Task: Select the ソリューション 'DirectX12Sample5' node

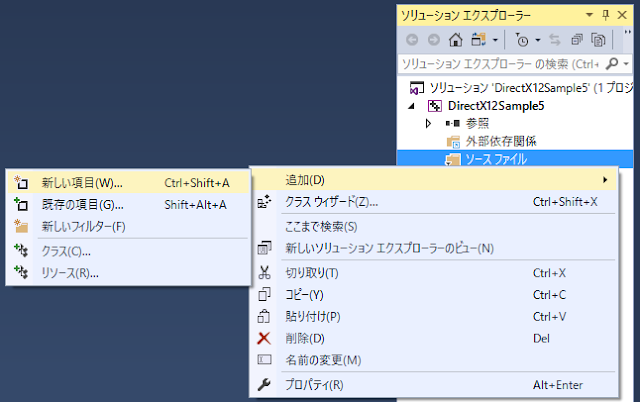Action: click(531, 88)
